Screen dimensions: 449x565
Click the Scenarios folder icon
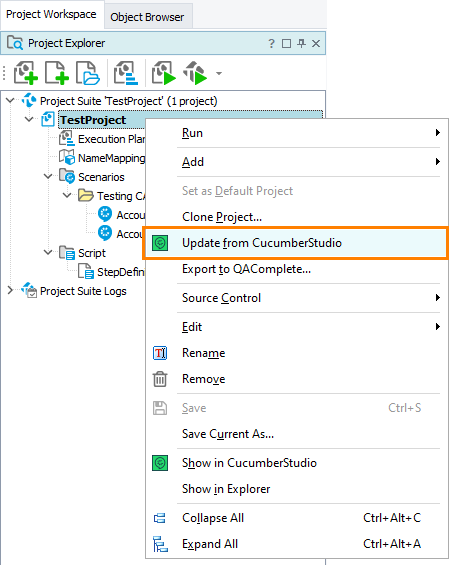[x=67, y=176]
